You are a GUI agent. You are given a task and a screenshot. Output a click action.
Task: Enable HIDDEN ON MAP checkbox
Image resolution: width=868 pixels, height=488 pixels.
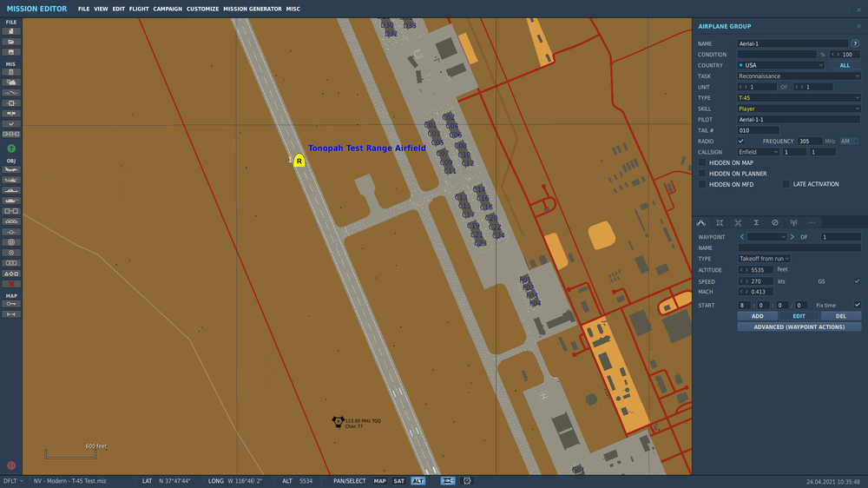click(x=702, y=163)
